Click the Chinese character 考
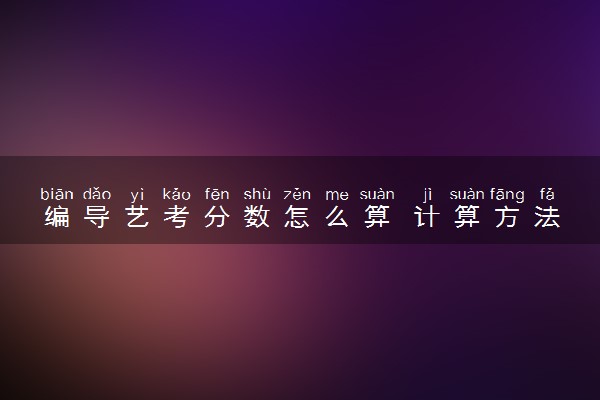The image size is (600, 400). point(176,217)
